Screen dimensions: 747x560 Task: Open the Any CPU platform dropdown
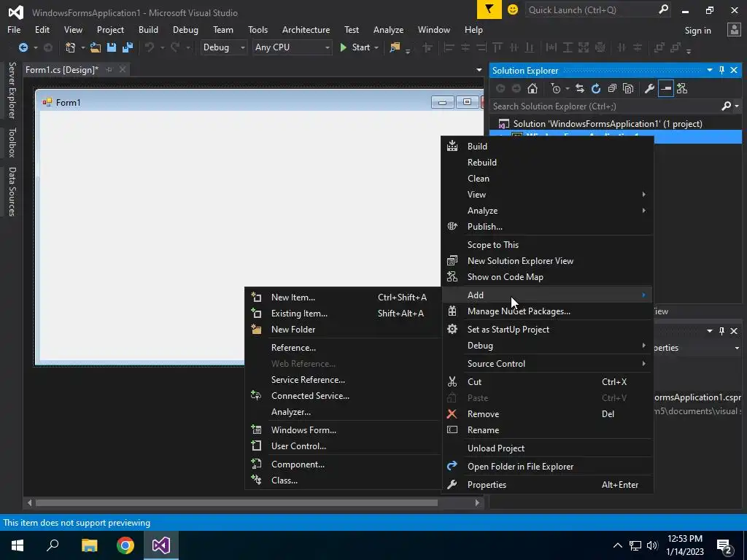coord(292,47)
